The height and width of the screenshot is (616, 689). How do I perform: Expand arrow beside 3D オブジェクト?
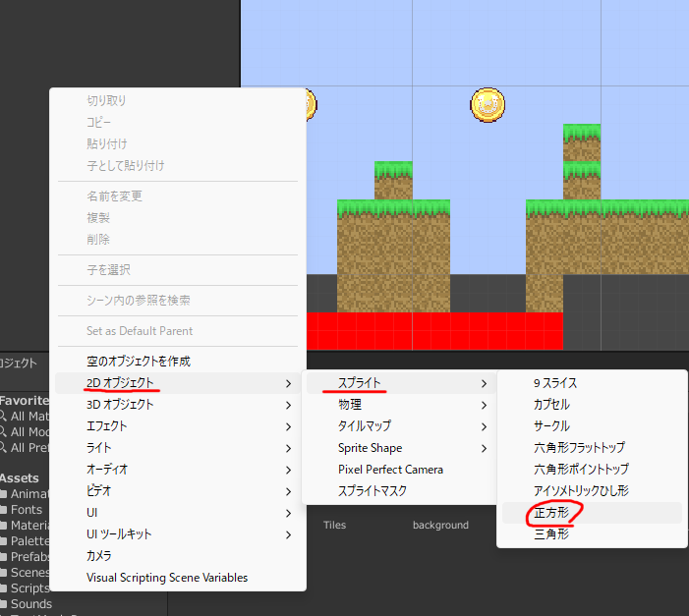pyautogui.click(x=288, y=405)
